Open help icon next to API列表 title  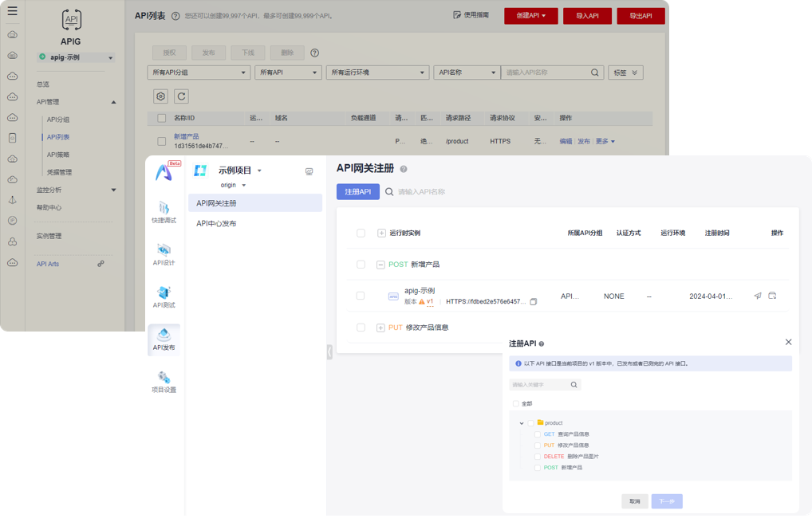click(x=175, y=16)
